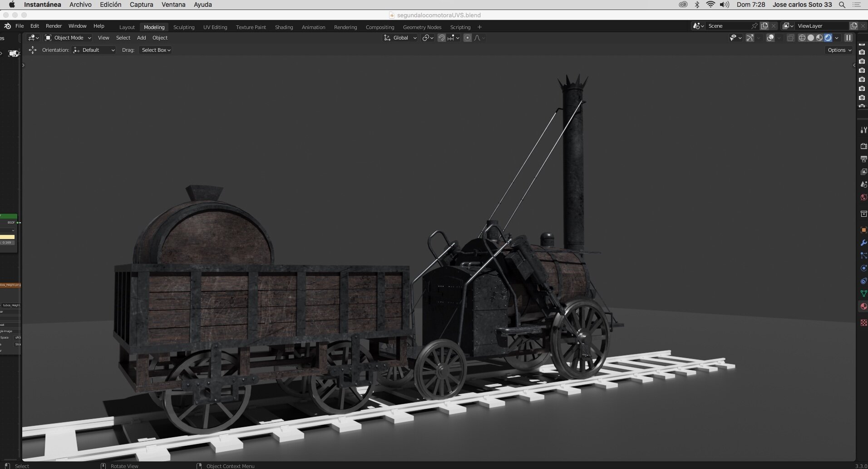The height and width of the screenshot is (469, 868).
Task: Open the Global transform orientation dropdown
Action: coord(400,38)
